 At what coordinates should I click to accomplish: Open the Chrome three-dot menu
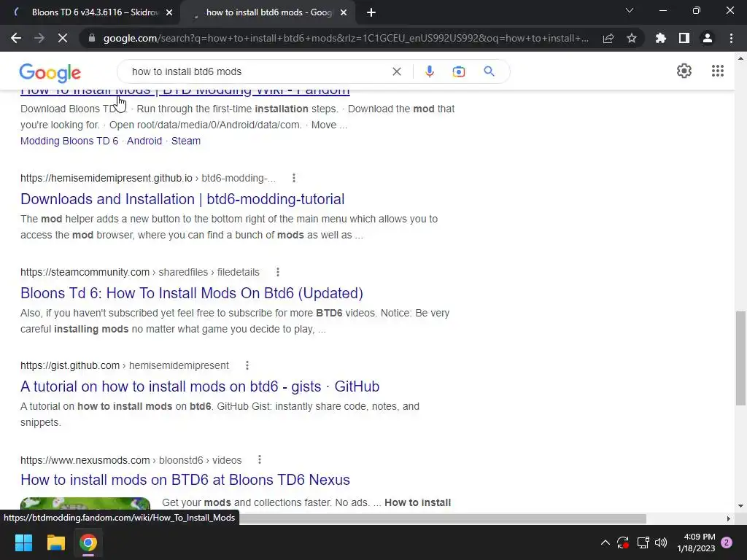(x=731, y=38)
